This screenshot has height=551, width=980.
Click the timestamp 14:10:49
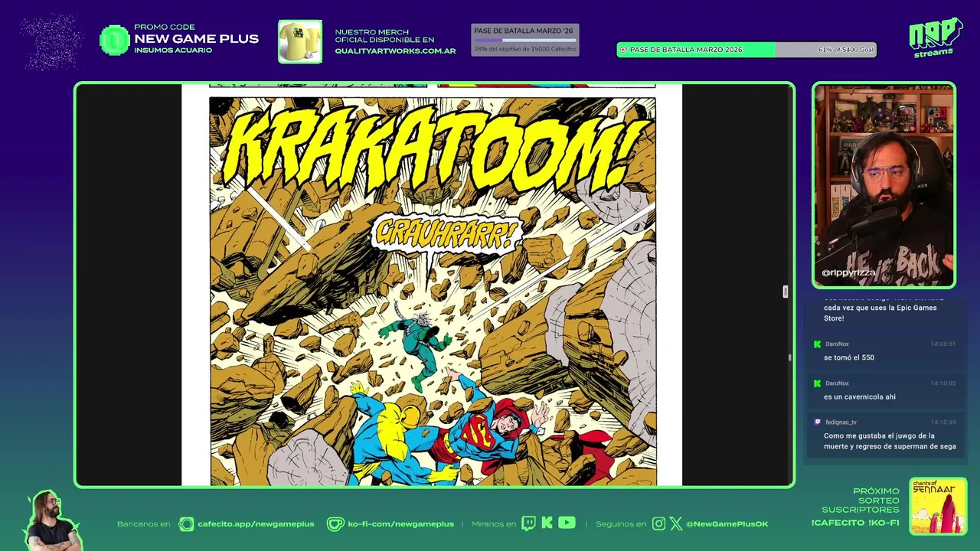(x=943, y=422)
